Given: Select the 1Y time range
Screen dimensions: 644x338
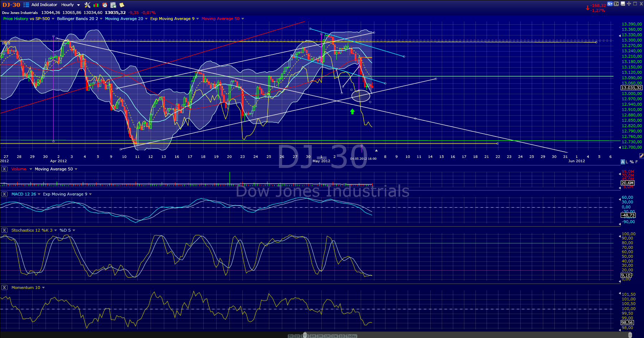Looking at the screenshot, I should point(297,336).
